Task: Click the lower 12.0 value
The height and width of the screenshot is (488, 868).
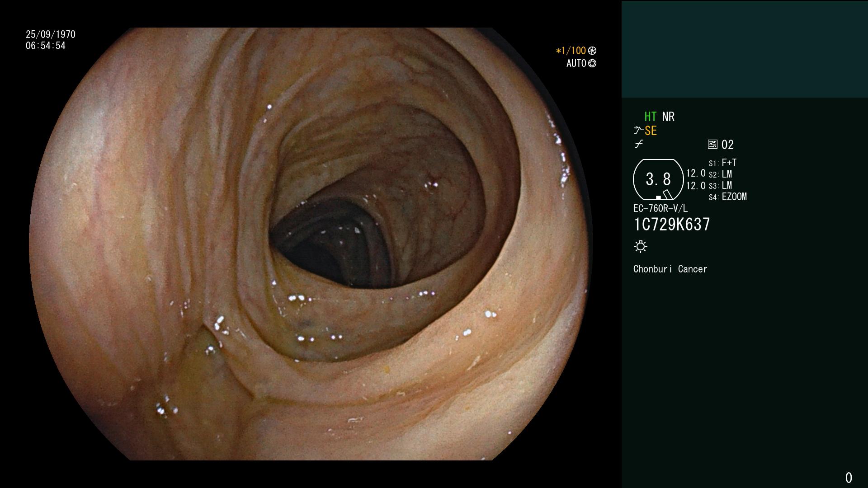Action: point(696,186)
